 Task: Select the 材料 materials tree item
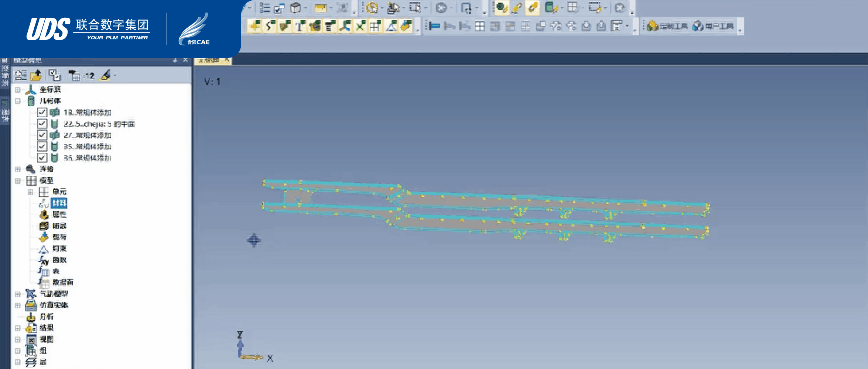[x=59, y=203]
